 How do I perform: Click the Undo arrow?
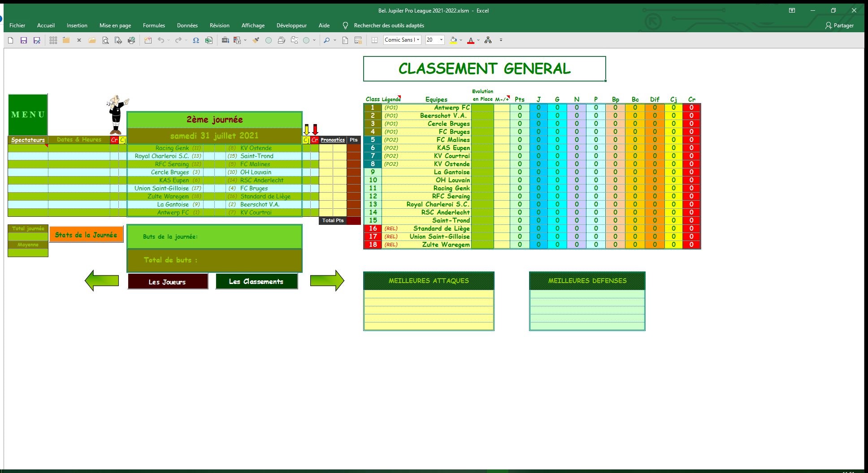tap(161, 40)
